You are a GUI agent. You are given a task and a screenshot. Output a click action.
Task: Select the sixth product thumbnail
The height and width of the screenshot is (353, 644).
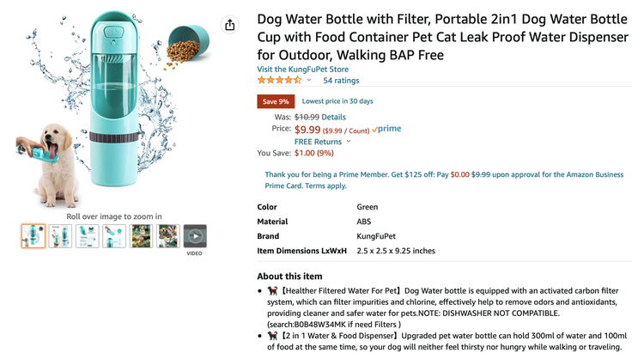(x=168, y=236)
